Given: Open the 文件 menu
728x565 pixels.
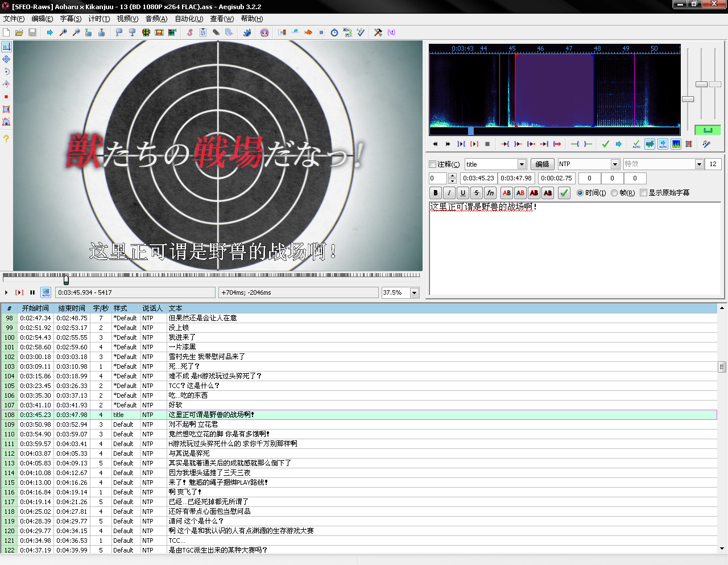Looking at the screenshot, I should [x=14, y=19].
